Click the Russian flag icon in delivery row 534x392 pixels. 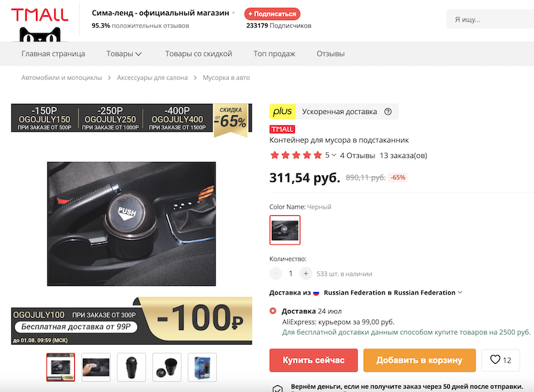316,293
